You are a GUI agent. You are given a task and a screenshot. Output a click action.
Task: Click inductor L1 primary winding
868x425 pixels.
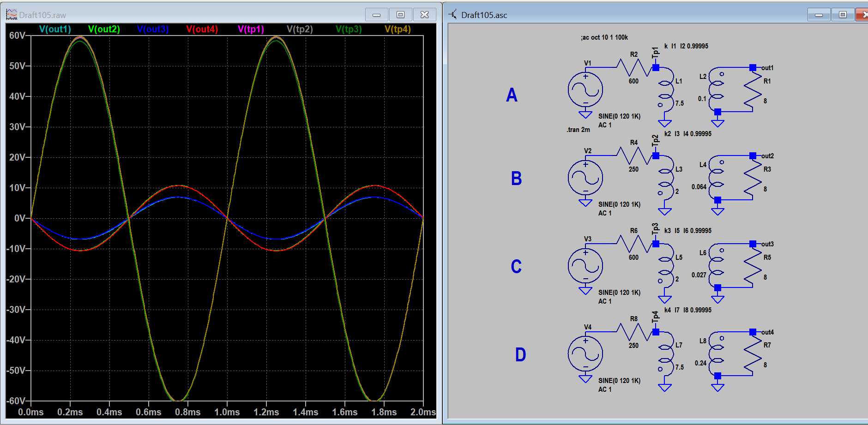[x=665, y=90]
